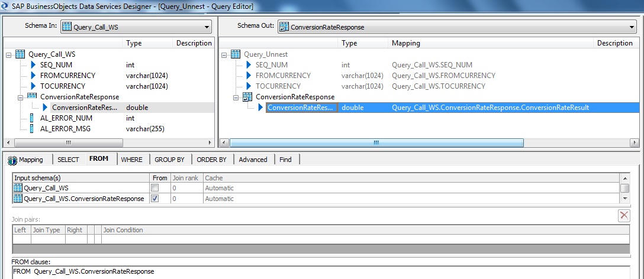Click the selected ConversionRateResult arrow icon in Schema Out

[x=261, y=108]
